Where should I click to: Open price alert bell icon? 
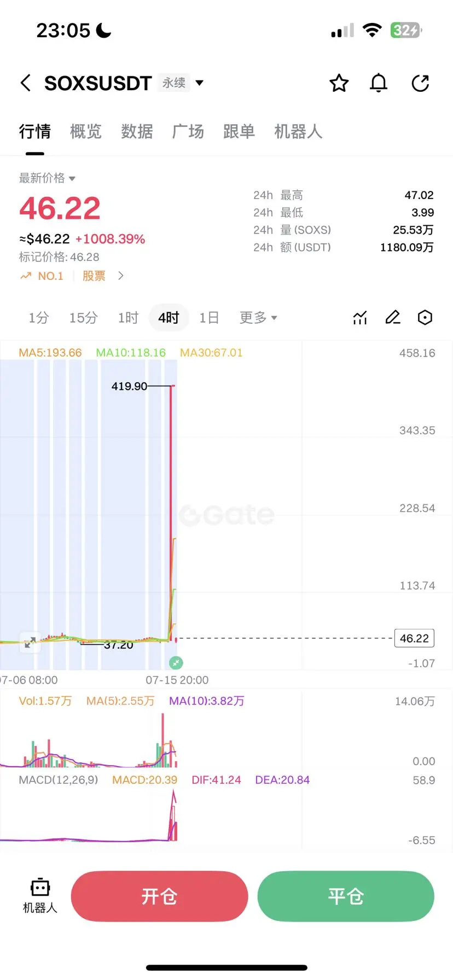(379, 83)
